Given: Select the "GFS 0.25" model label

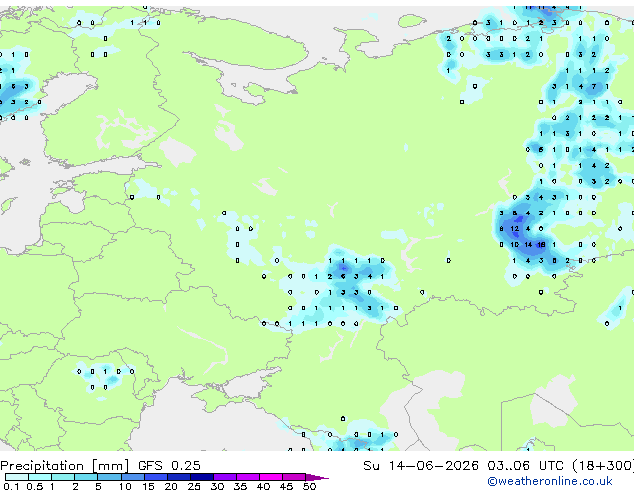Looking at the screenshot, I should 169,466.
